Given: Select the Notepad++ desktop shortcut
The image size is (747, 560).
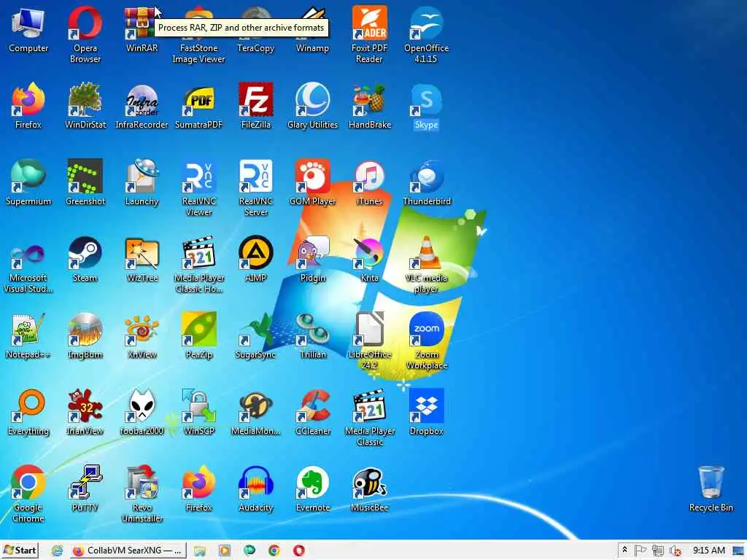Looking at the screenshot, I should point(28,335).
